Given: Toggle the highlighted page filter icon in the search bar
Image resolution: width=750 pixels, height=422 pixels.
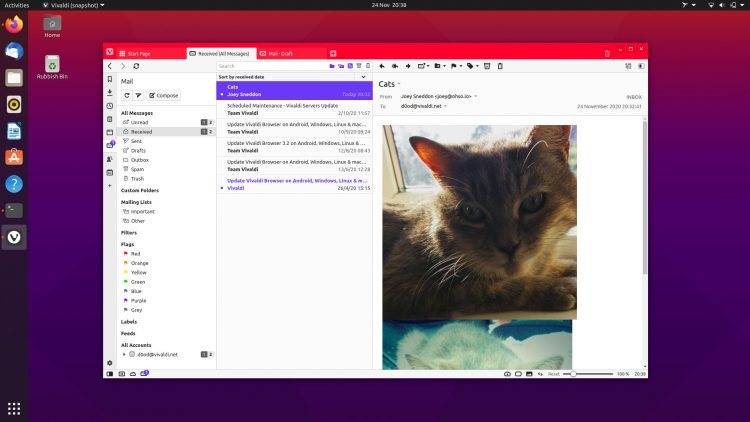Looking at the screenshot, I should 350,66.
